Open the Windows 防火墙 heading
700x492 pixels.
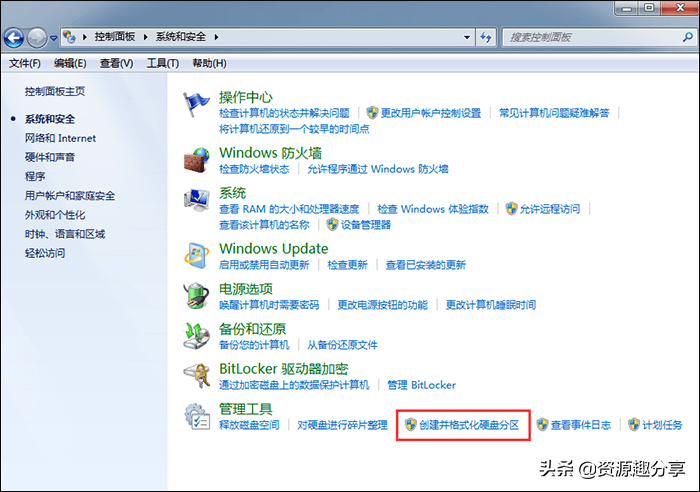[271, 153]
